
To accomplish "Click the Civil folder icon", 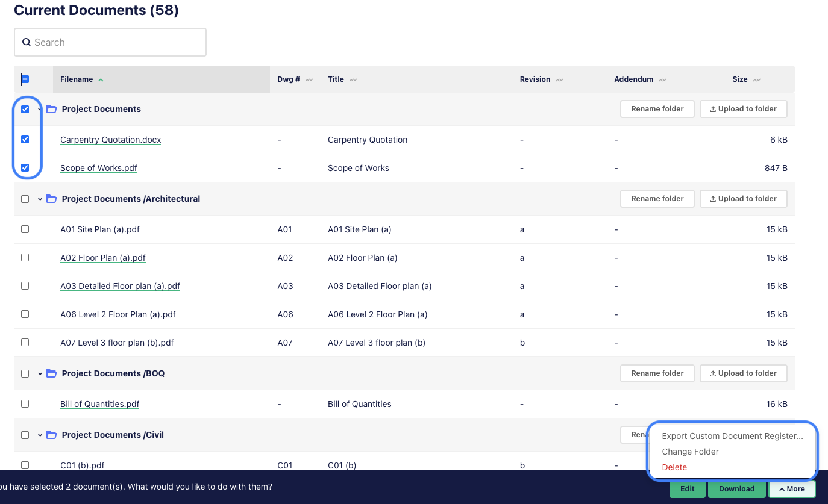I will 51,435.
